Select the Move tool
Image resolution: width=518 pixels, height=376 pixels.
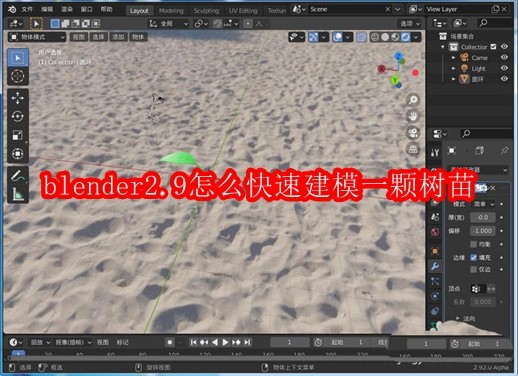coord(18,98)
